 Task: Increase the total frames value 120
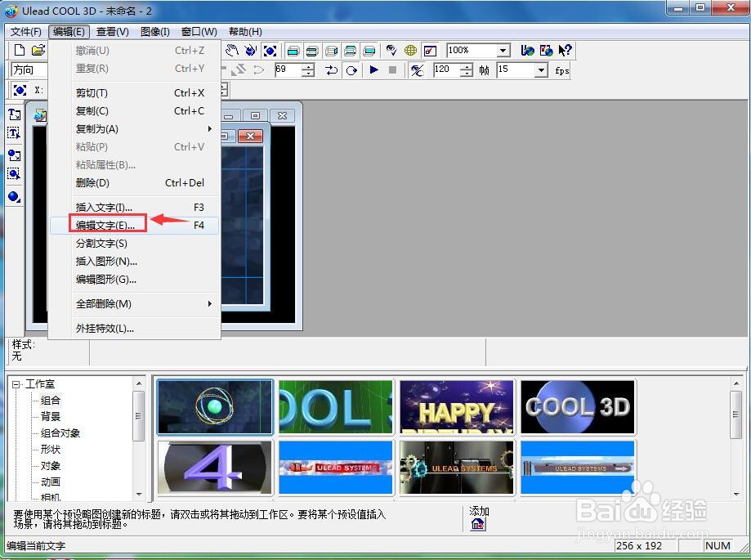coord(467,67)
